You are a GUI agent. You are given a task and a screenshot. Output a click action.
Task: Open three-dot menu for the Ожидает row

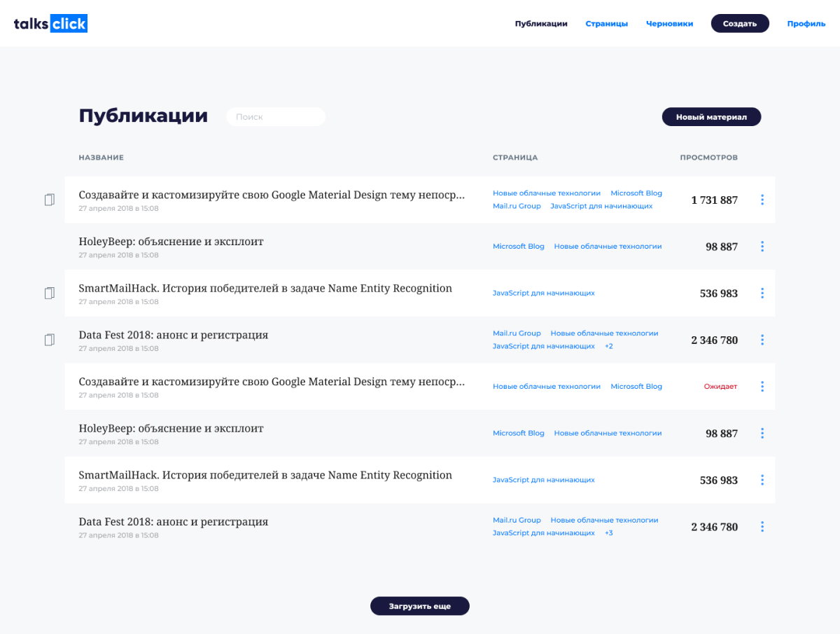[762, 387]
